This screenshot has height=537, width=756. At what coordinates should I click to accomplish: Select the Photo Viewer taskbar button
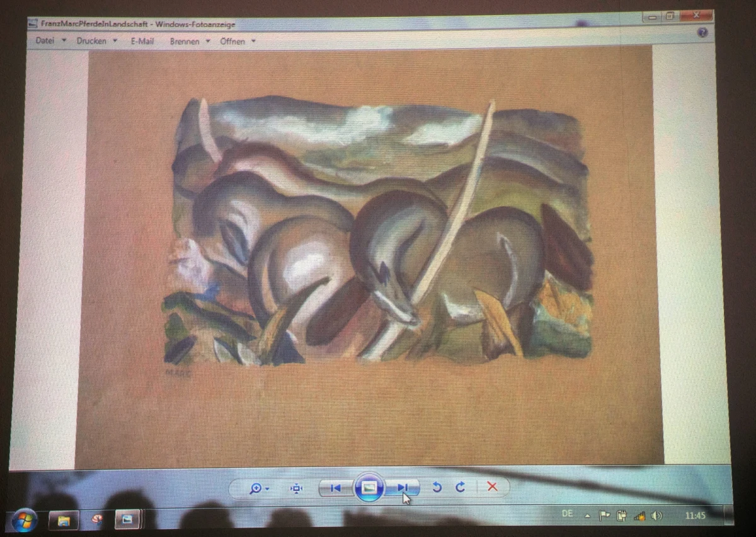(x=127, y=519)
